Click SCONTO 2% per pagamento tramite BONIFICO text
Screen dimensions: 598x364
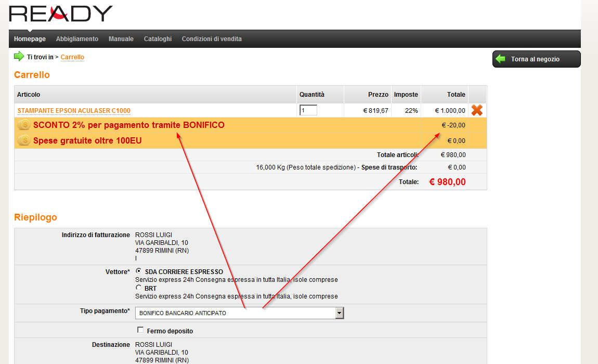[x=129, y=125]
